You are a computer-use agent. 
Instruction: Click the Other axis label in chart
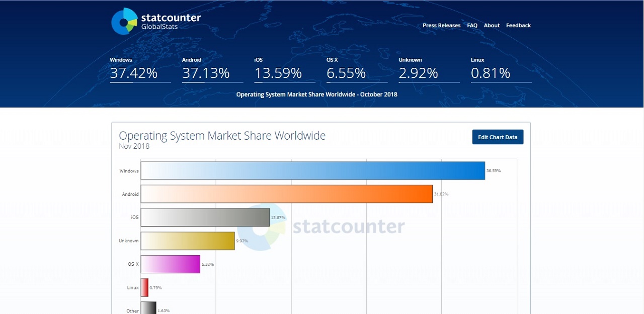click(x=132, y=311)
